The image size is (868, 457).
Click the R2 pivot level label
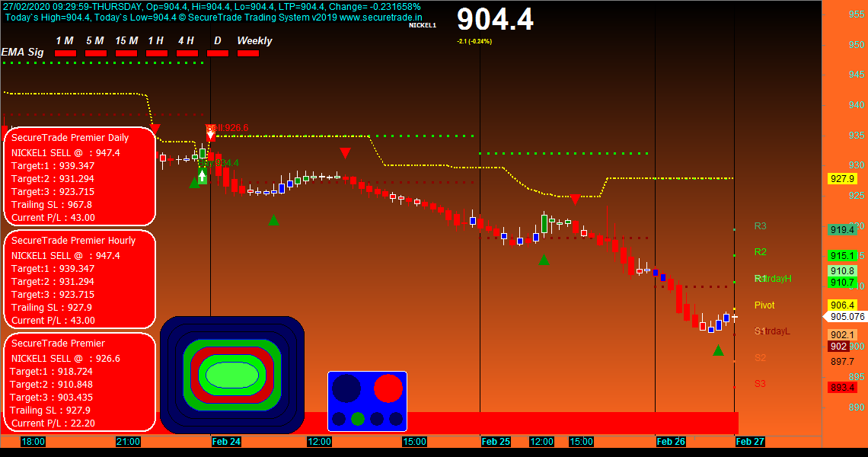coord(761,252)
